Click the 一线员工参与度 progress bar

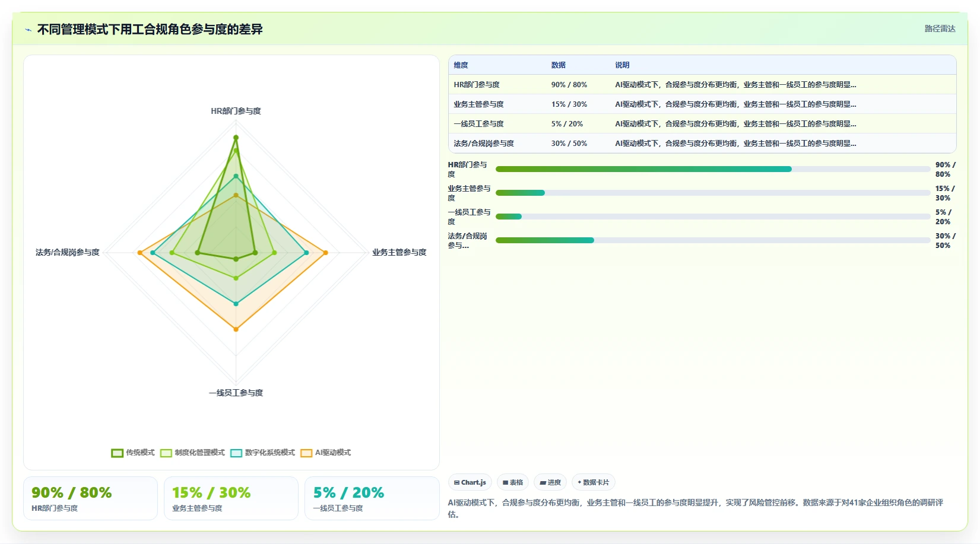(713, 217)
